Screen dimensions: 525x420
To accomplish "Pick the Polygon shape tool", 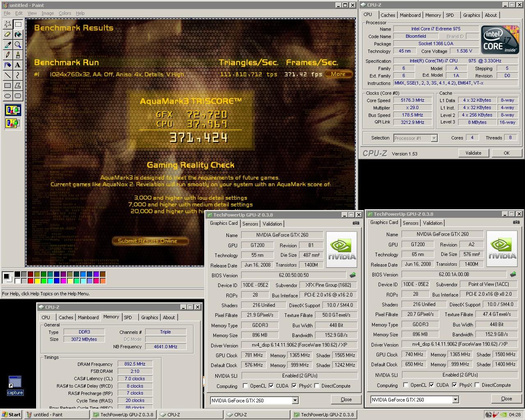I will click(x=18, y=86).
